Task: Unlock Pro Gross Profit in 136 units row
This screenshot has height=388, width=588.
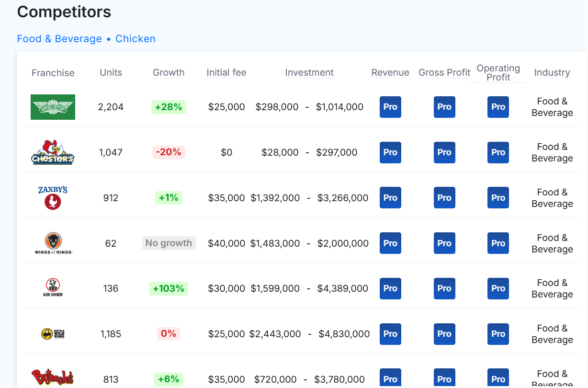Action: point(444,288)
